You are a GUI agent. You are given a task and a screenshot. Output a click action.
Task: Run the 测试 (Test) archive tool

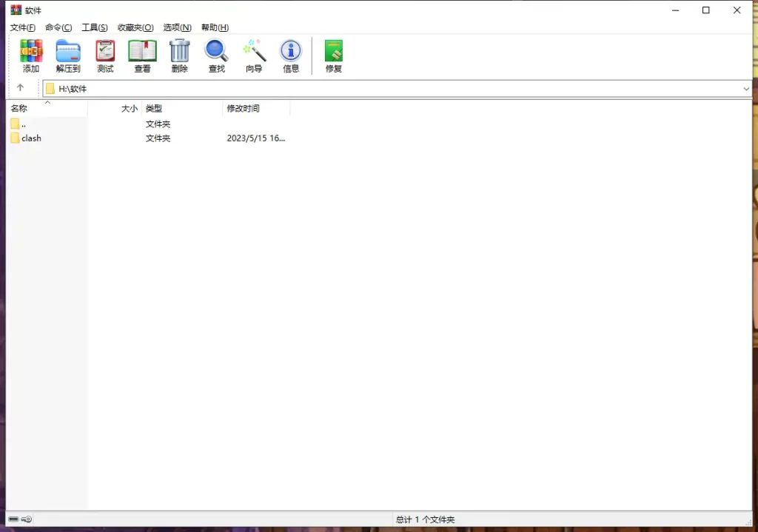(105, 55)
